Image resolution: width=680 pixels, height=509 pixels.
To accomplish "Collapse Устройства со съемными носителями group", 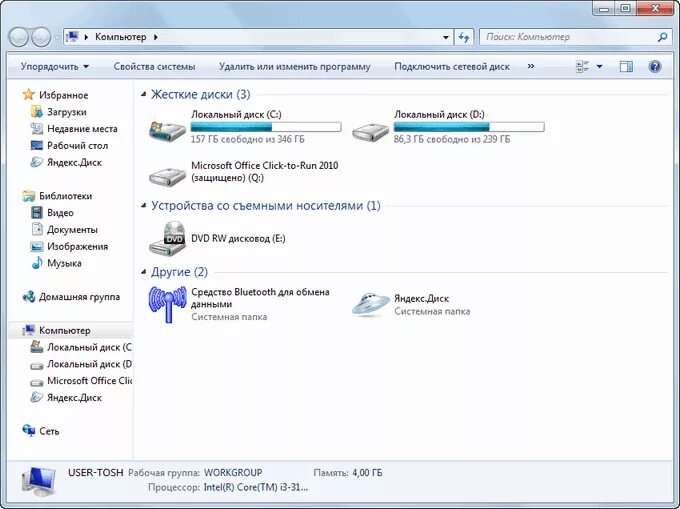I will tap(144, 206).
